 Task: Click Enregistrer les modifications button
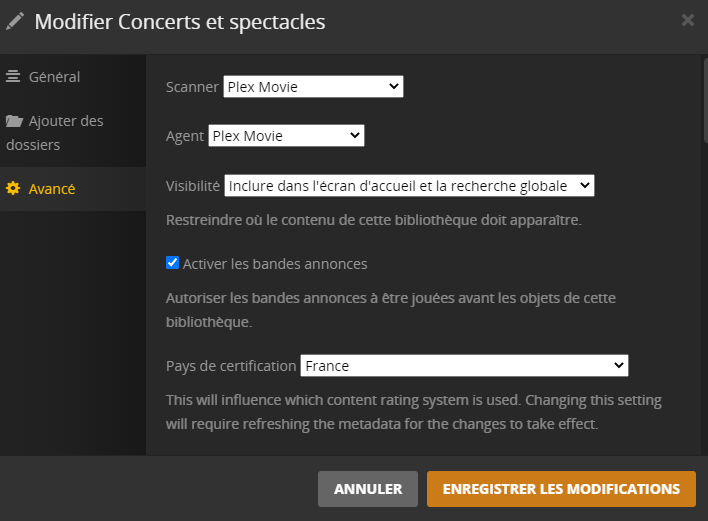point(561,489)
